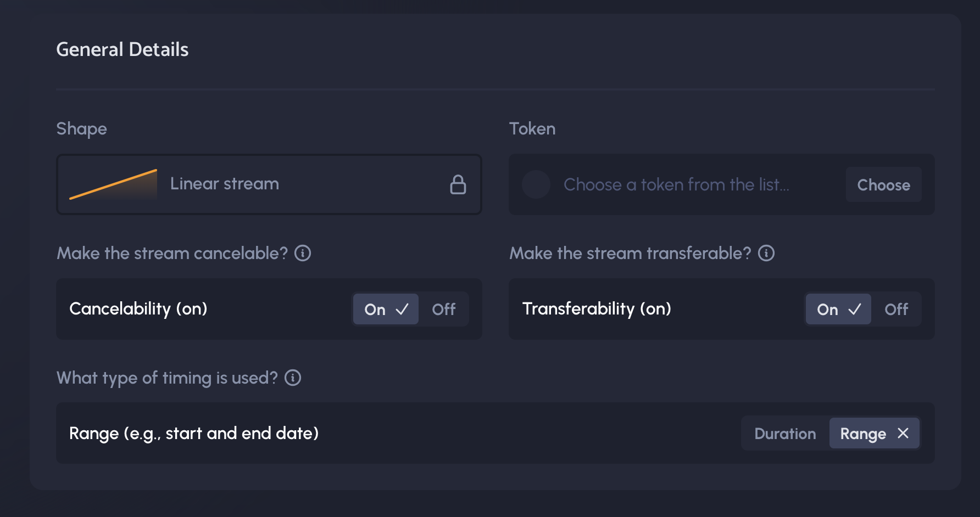Click the orange linear stream shape graphic
The height and width of the screenshot is (517, 980).
(113, 184)
